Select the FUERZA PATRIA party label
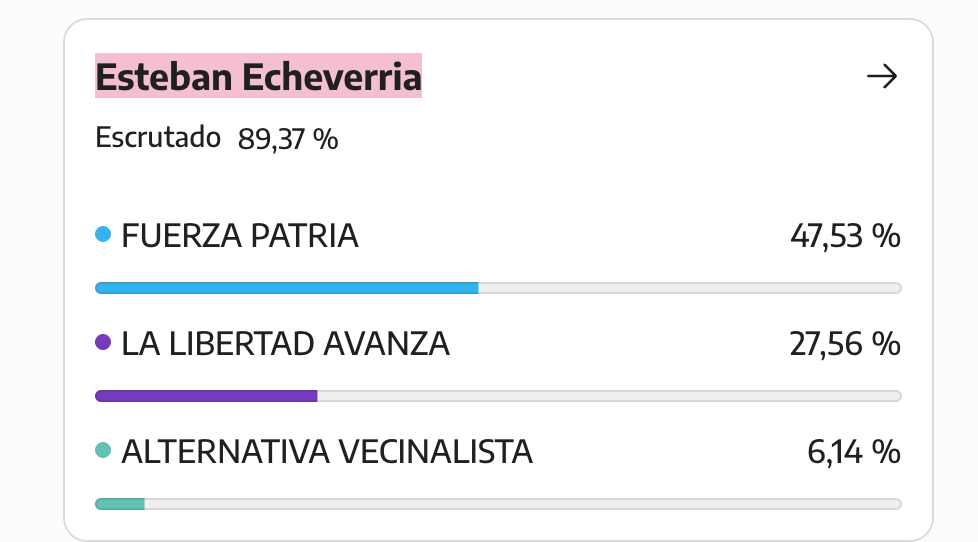Viewport: 978px width, 542px height. [240, 236]
